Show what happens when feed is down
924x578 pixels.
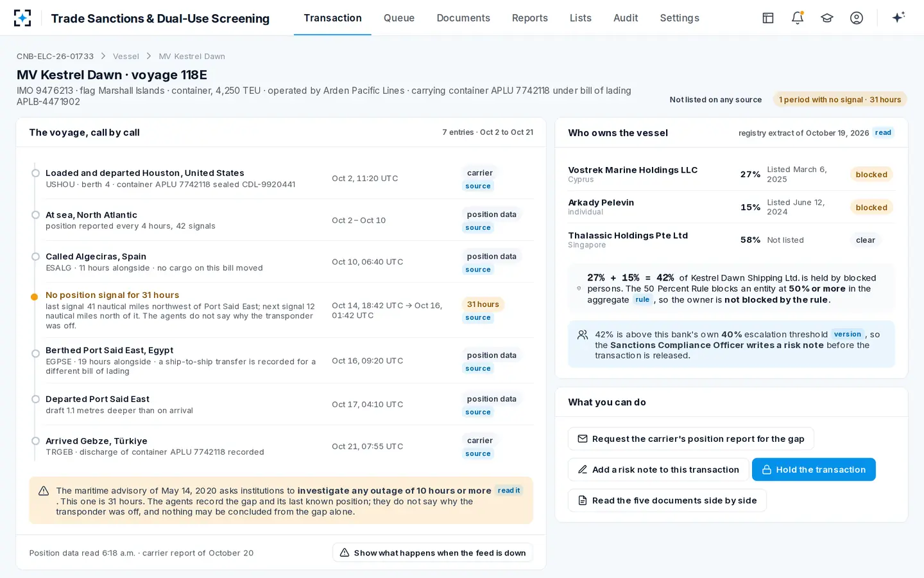(432, 553)
